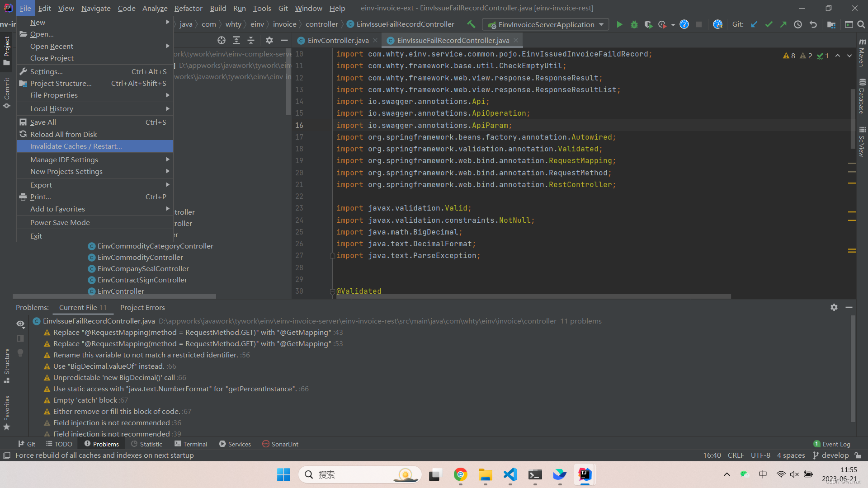Click the Git push green arrow

click(x=783, y=24)
